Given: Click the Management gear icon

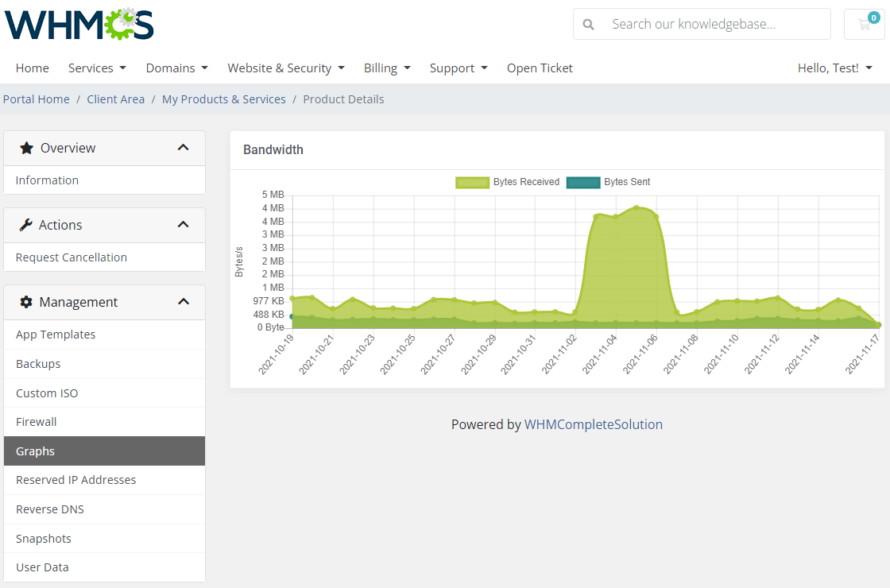Looking at the screenshot, I should [26, 302].
